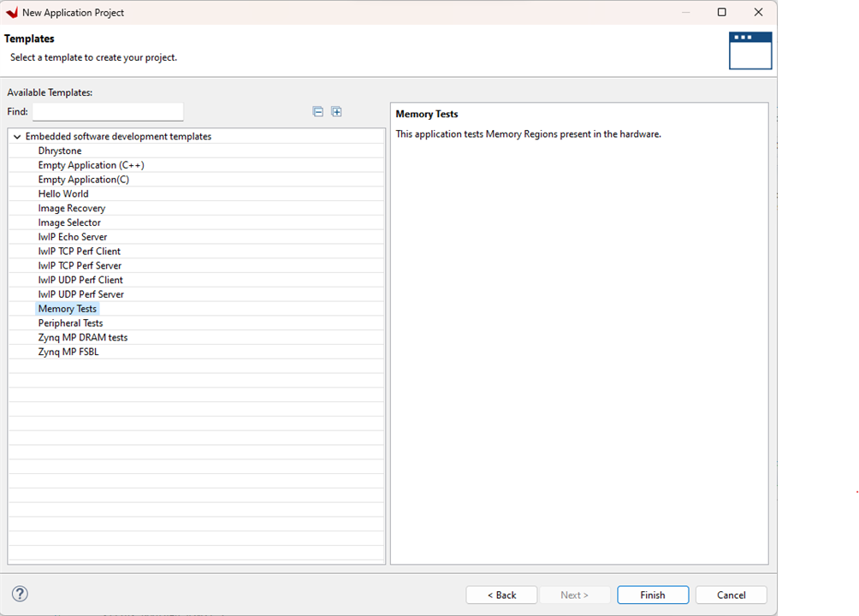Go back with the Back button
Screen dimensions: 859x616
501,595
